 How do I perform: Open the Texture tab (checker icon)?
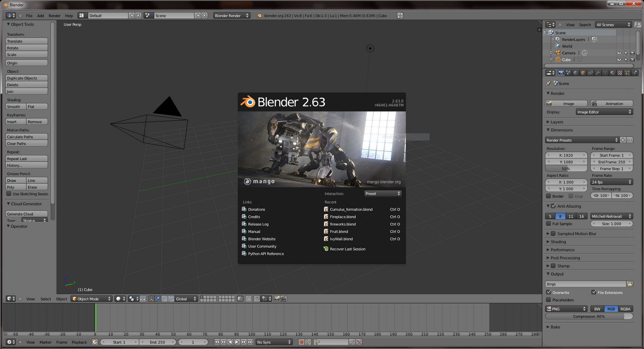point(620,73)
